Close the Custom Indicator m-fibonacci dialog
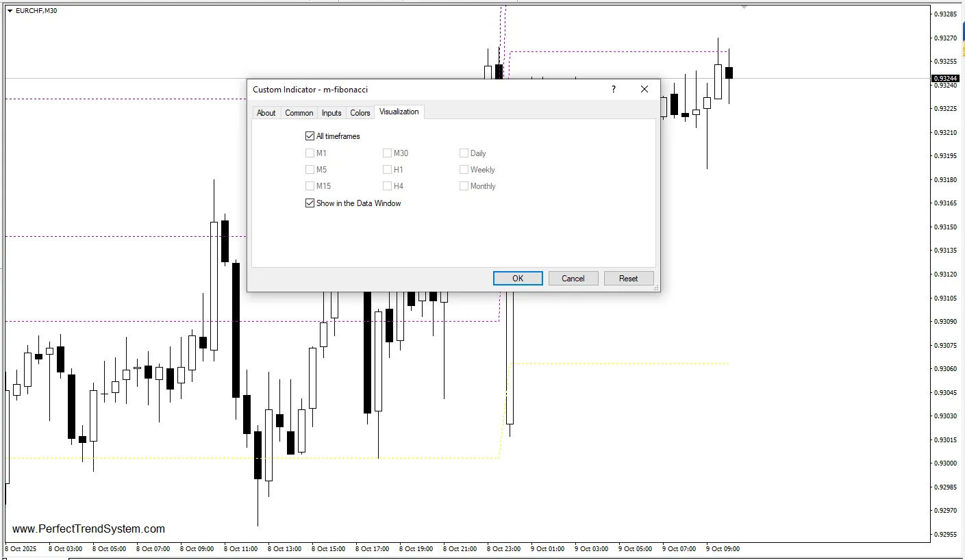 (644, 89)
